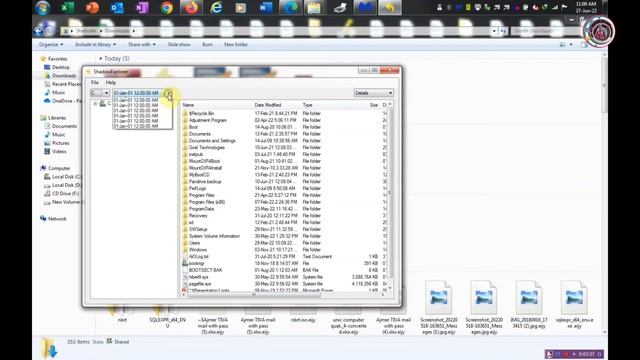
Task: Expand the C drive tree node
Action: pos(95,104)
